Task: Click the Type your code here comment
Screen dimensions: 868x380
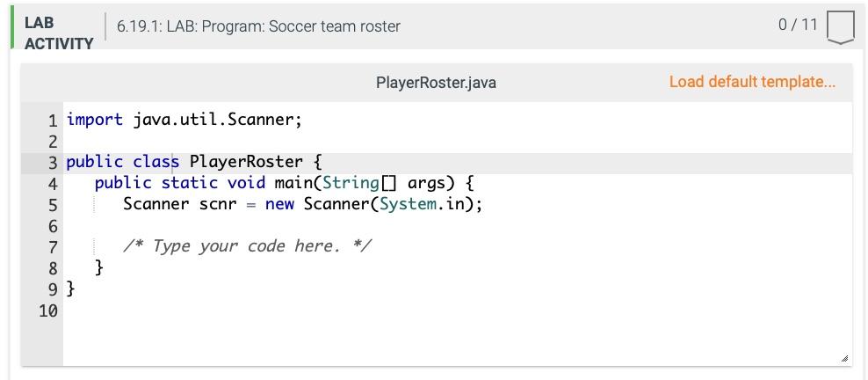Action: [x=248, y=246]
